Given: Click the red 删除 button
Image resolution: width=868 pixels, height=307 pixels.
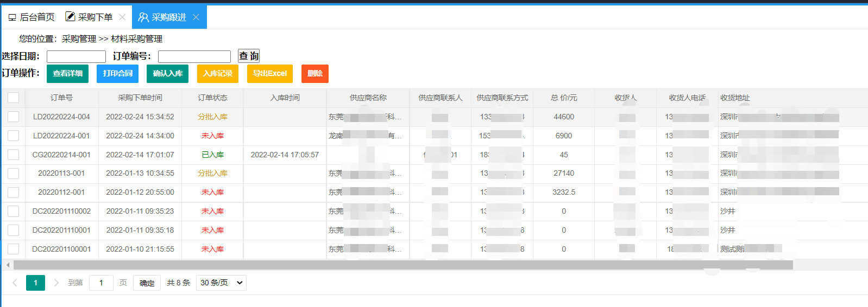Looking at the screenshot, I should coord(315,74).
